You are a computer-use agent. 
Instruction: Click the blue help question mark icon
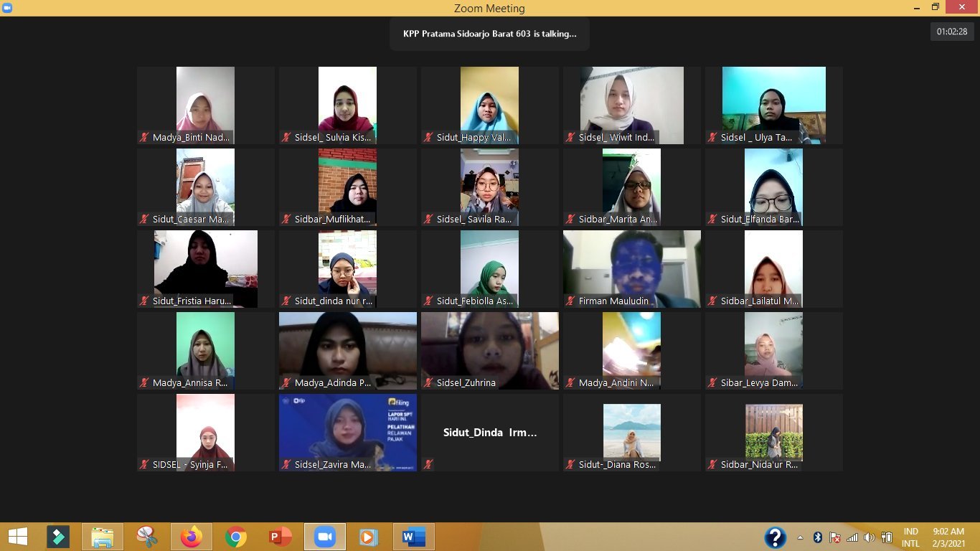coord(776,537)
